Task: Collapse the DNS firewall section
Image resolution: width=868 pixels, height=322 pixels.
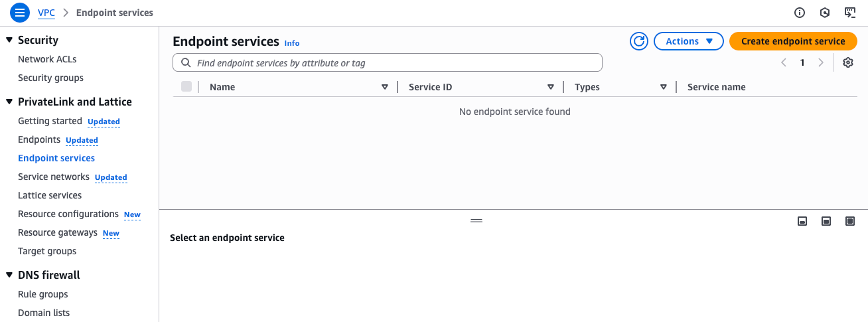Action: pyautogui.click(x=9, y=276)
